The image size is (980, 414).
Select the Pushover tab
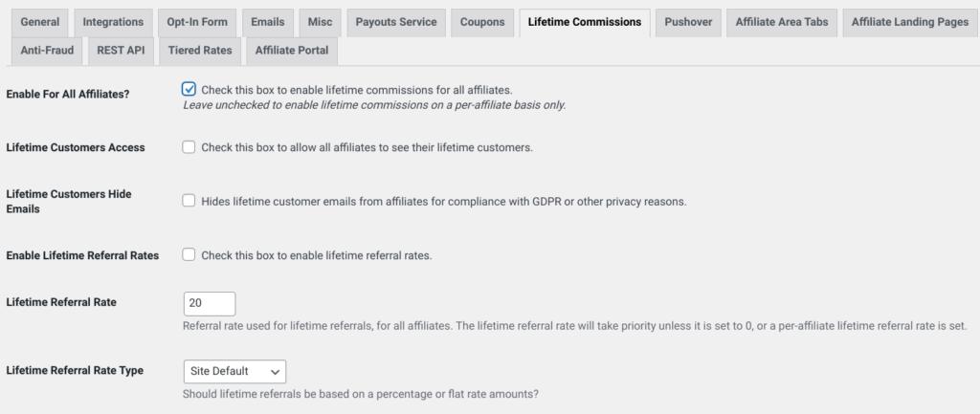tap(688, 22)
